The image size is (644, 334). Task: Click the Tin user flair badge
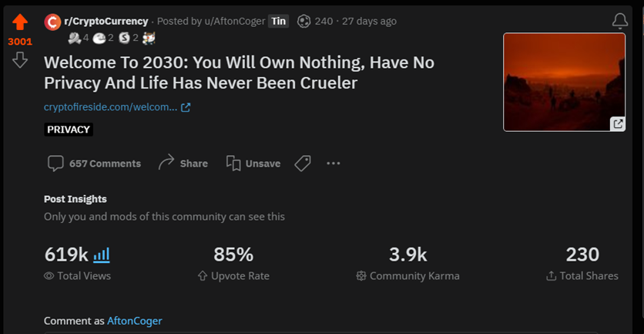click(x=278, y=21)
